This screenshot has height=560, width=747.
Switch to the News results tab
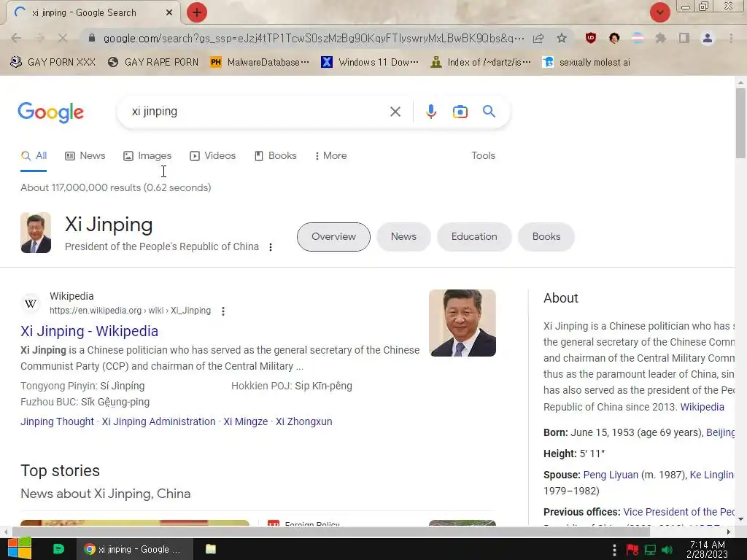click(x=85, y=156)
